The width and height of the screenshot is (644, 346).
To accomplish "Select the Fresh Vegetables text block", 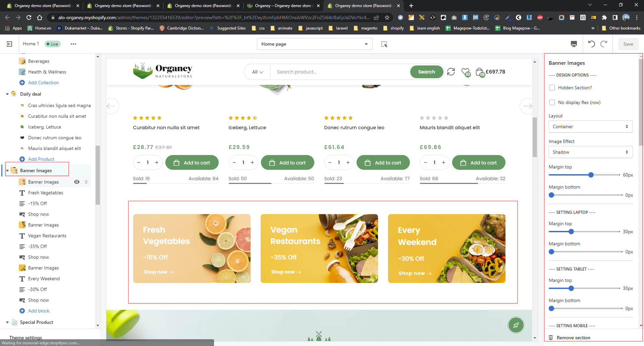I will pos(46,193).
